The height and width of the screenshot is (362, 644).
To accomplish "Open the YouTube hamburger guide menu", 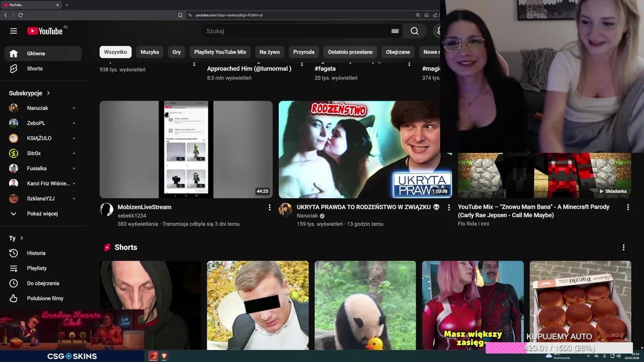I will 14,31.
